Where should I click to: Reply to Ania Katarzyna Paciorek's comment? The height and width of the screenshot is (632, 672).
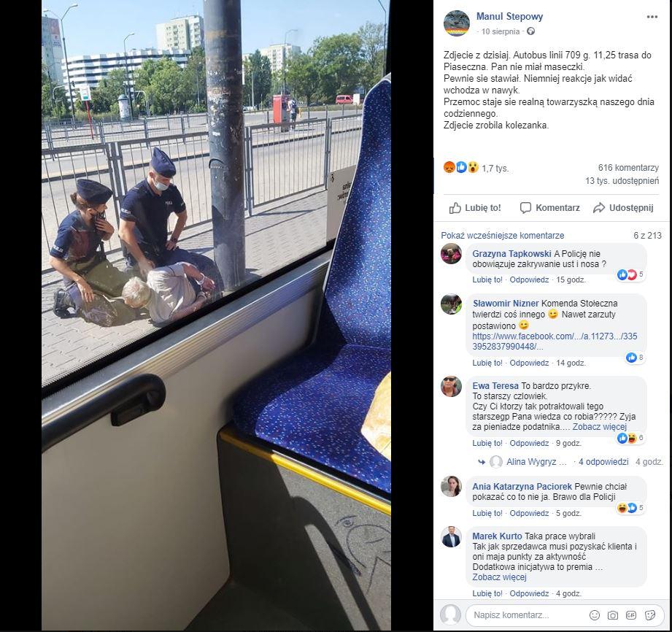529,513
